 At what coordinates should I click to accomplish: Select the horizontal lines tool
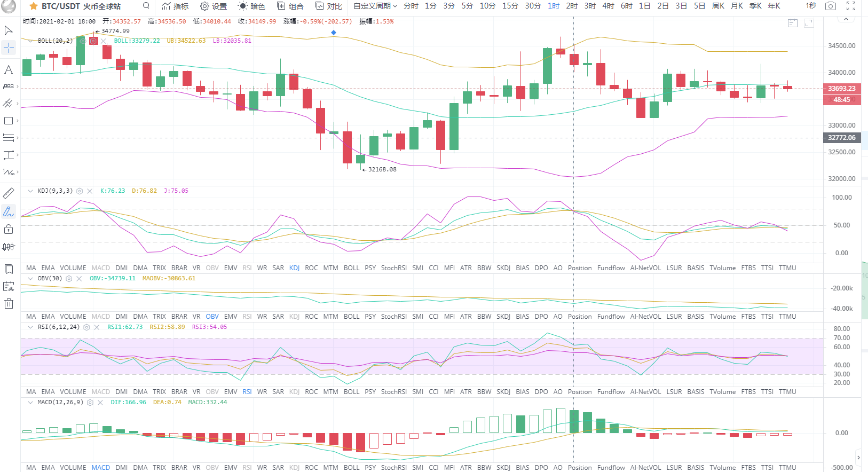tap(9, 138)
